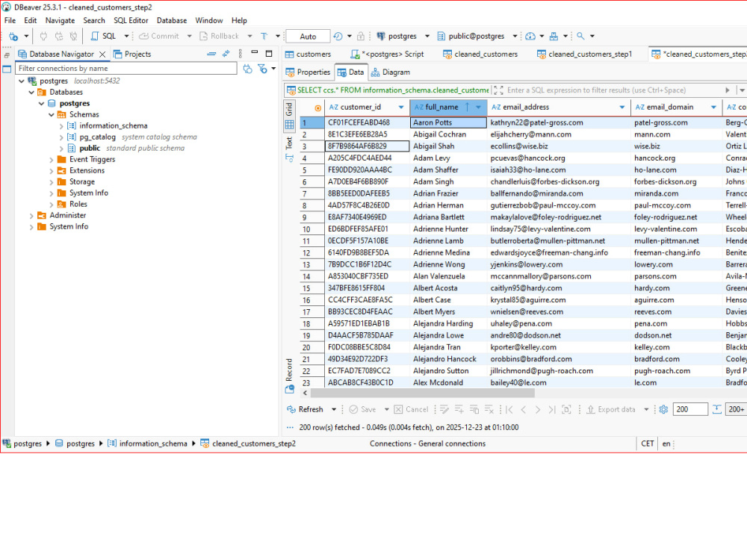Viewport: 747px width, 560px height.
Task: Click the search magnifier toolbar icon
Action: 580,36
